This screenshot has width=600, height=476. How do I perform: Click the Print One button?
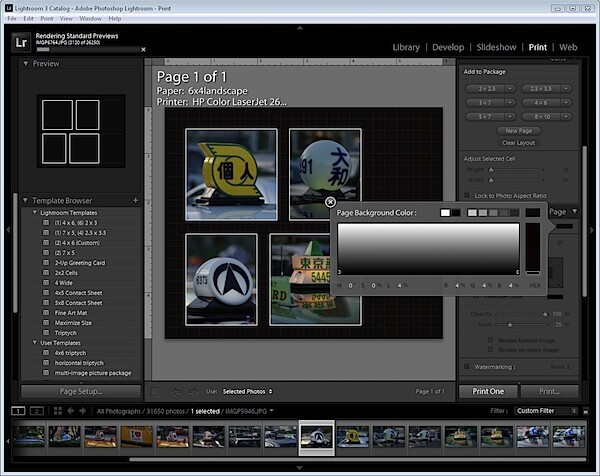pos(488,391)
